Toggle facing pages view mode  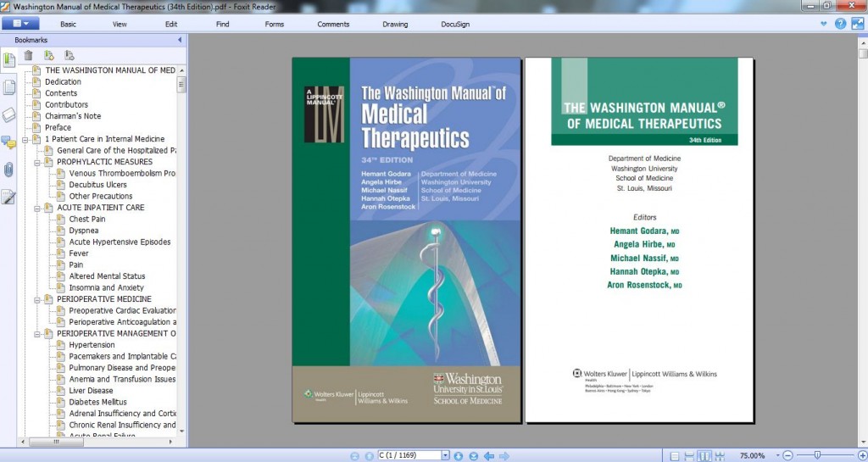(x=704, y=456)
